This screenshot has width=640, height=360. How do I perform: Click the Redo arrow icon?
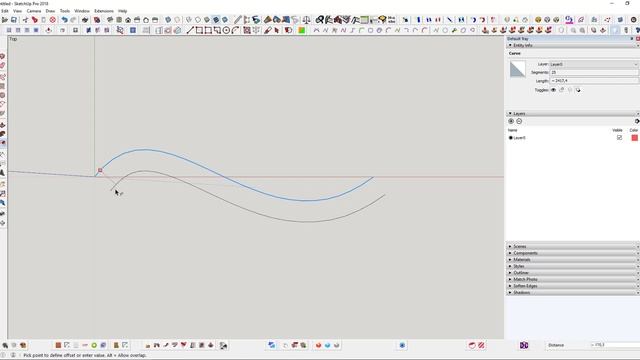coord(73,20)
